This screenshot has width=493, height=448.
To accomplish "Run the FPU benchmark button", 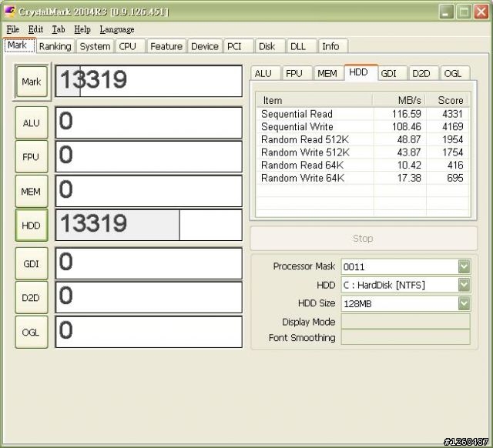I will 32,156.
